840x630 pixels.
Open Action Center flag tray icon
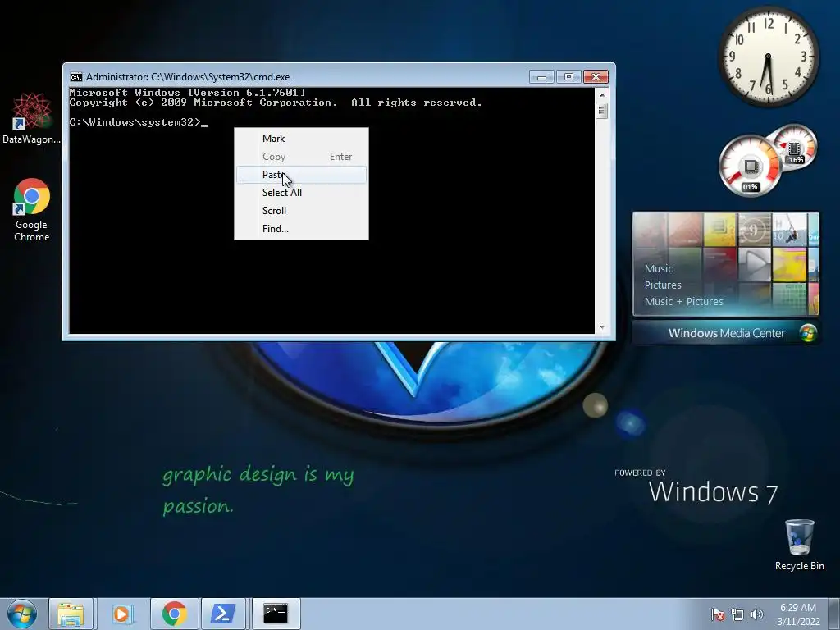pyautogui.click(x=718, y=614)
